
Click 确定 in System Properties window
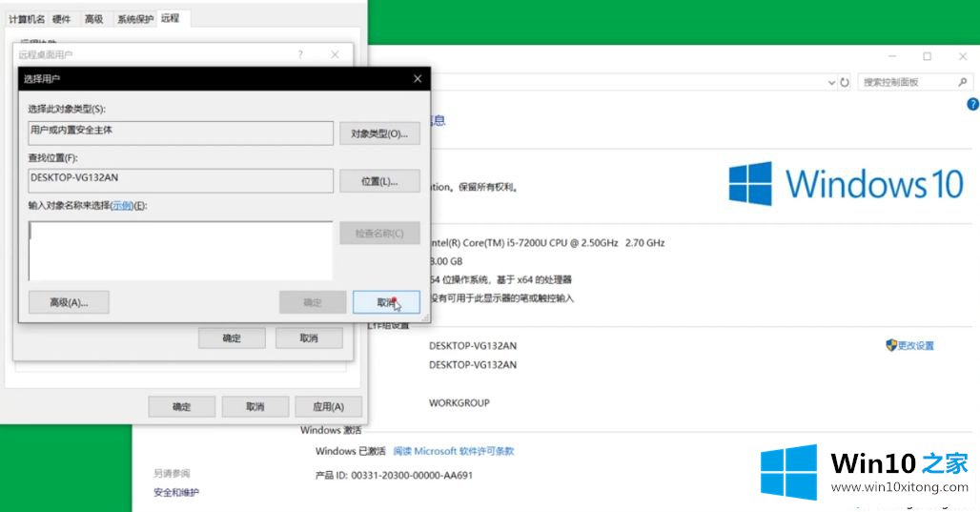pos(181,407)
